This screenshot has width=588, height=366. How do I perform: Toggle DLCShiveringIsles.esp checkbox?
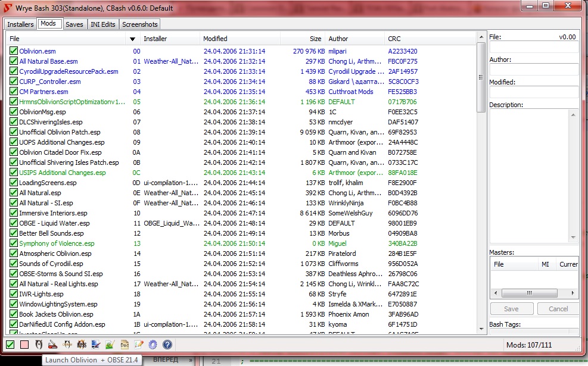pyautogui.click(x=14, y=121)
